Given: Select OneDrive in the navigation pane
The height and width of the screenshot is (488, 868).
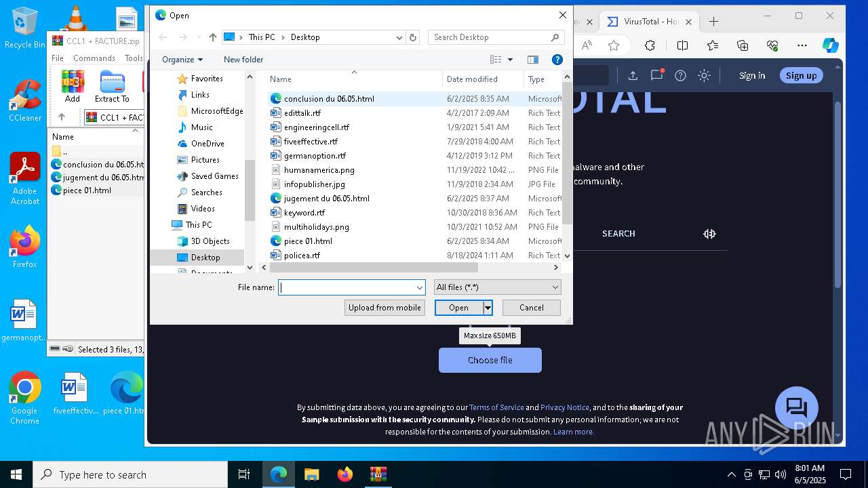Looking at the screenshot, I should coord(208,144).
